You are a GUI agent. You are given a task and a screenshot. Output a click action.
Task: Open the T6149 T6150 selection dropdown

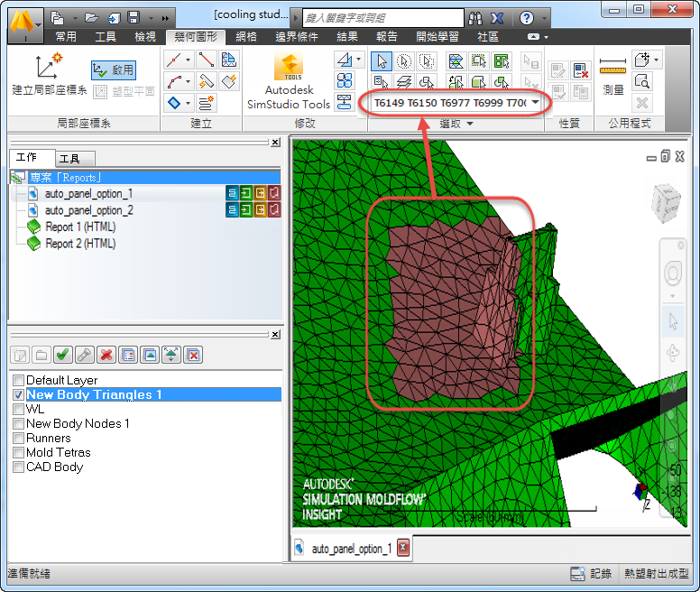[x=535, y=103]
